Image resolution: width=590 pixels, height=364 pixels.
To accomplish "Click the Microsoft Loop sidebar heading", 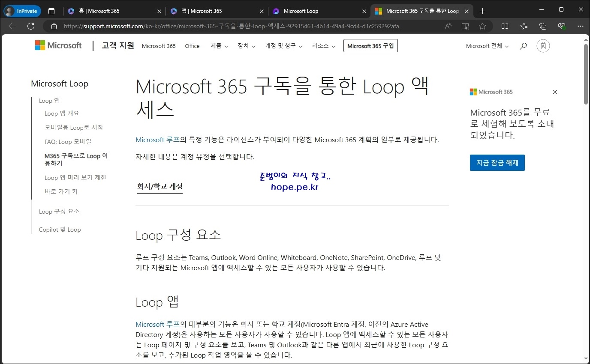I will 60,84.
